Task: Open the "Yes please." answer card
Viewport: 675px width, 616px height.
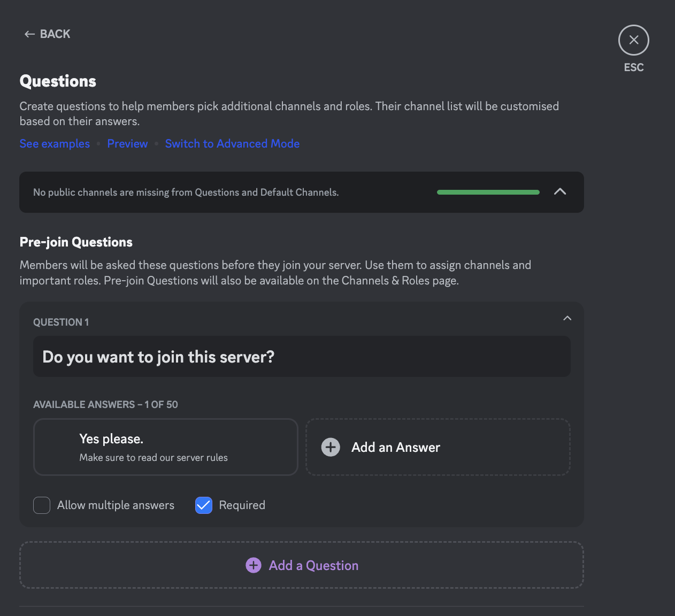Action: pos(165,447)
